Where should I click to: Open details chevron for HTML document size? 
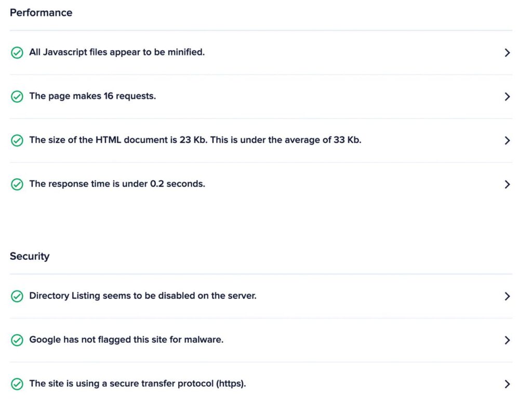pos(507,140)
